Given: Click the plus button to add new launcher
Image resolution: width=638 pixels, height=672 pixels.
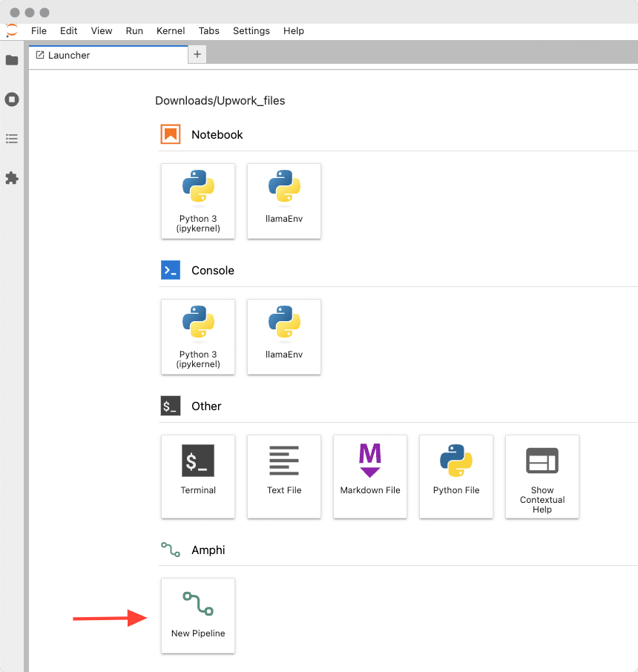Looking at the screenshot, I should [x=197, y=55].
